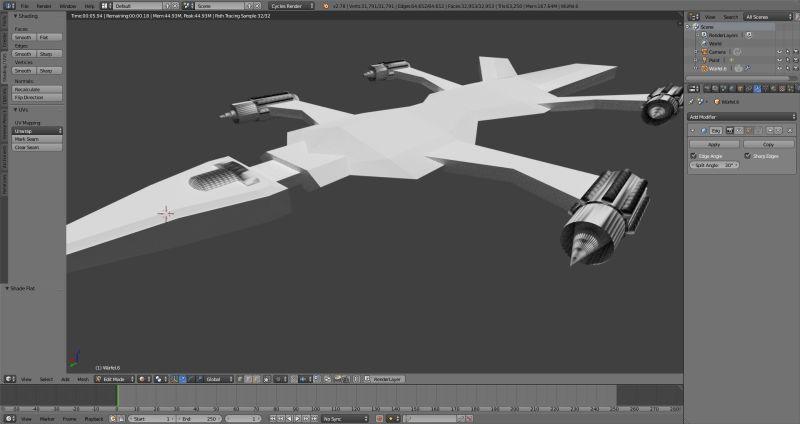Click the 3D view editor type icon
This screenshot has height=424, width=800.
coord(9,380)
